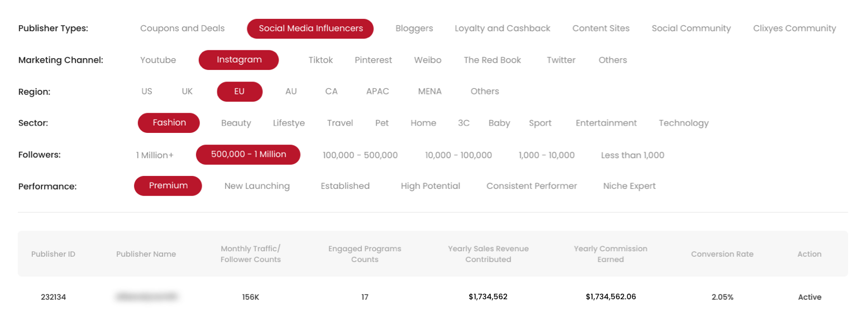This screenshot has height=325, width=868.
Task: Click the Active action for publisher 232134
Action: [x=809, y=297]
